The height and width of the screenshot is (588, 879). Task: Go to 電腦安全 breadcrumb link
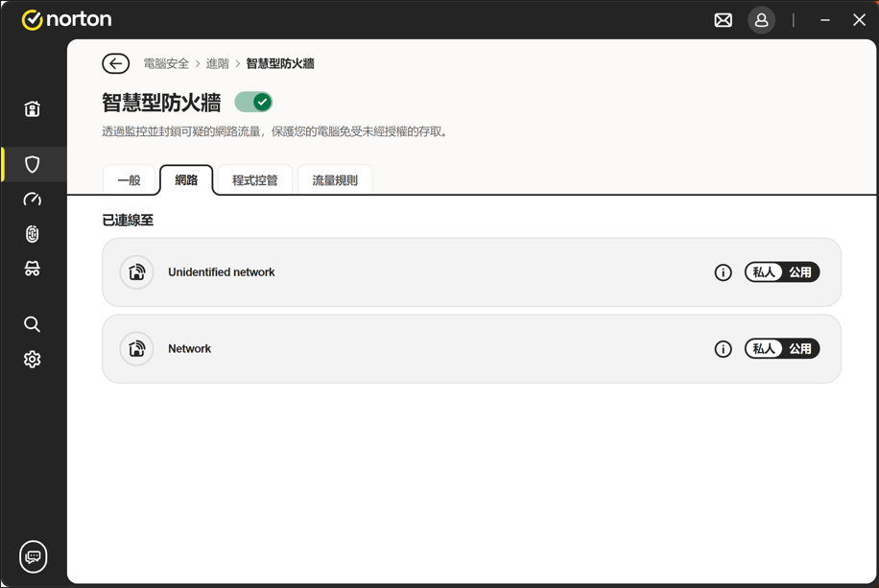click(166, 64)
